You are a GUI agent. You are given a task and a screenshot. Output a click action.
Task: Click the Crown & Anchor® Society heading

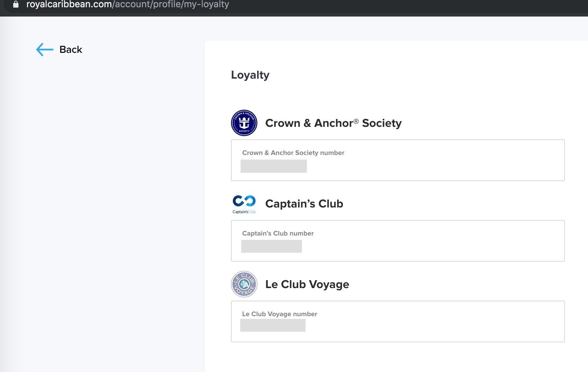click(333, 123)
